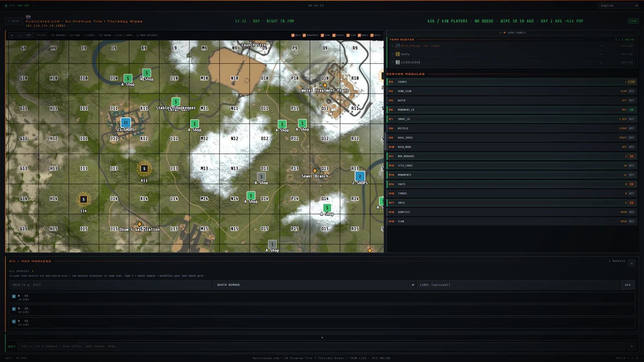Image resolution: width=644 pixels, height=362 pixels.
Task: Open the WATCH module row
Action: tap(512, 100)
